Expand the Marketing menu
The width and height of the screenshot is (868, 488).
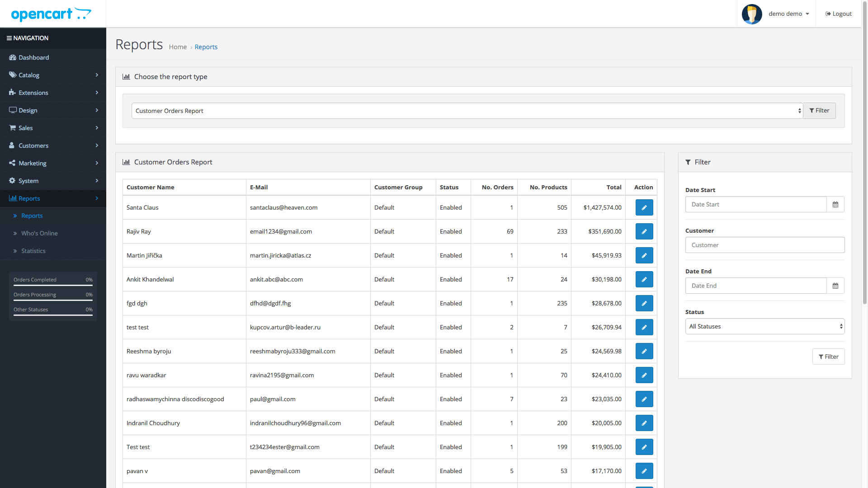pyautogui.click(x=53, y=163)
